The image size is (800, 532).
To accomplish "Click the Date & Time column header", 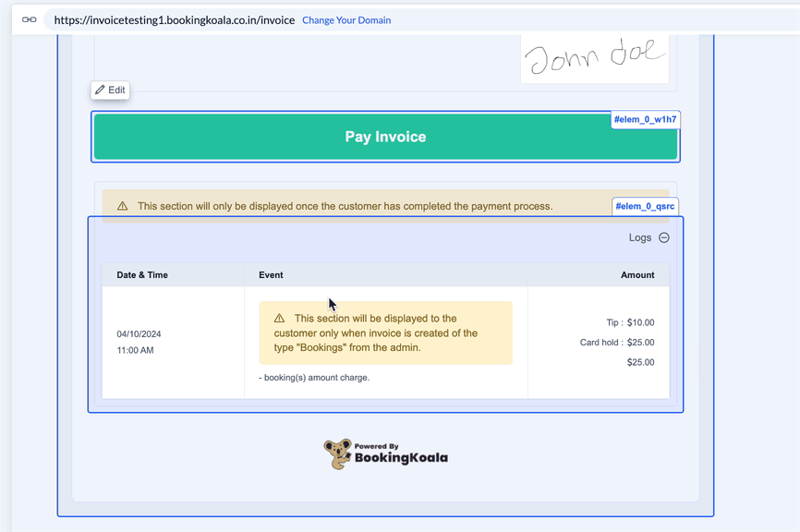I will (142, 275).
